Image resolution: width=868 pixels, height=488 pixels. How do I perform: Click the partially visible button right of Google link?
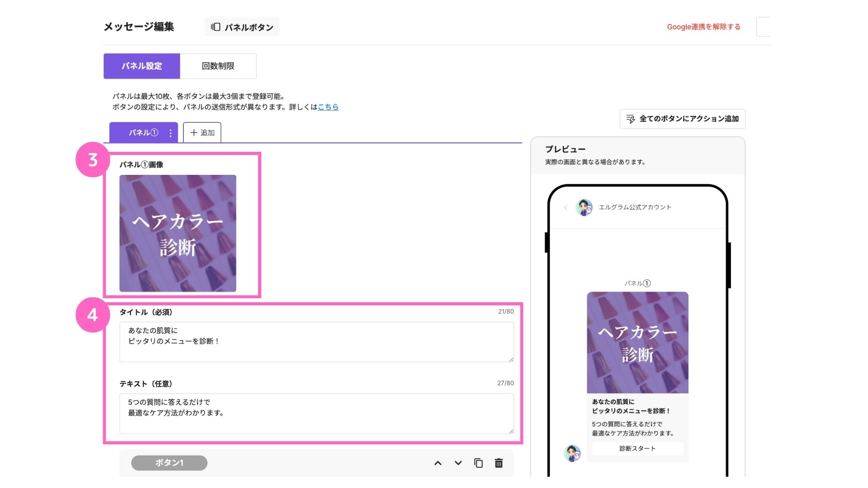[764, 27]
